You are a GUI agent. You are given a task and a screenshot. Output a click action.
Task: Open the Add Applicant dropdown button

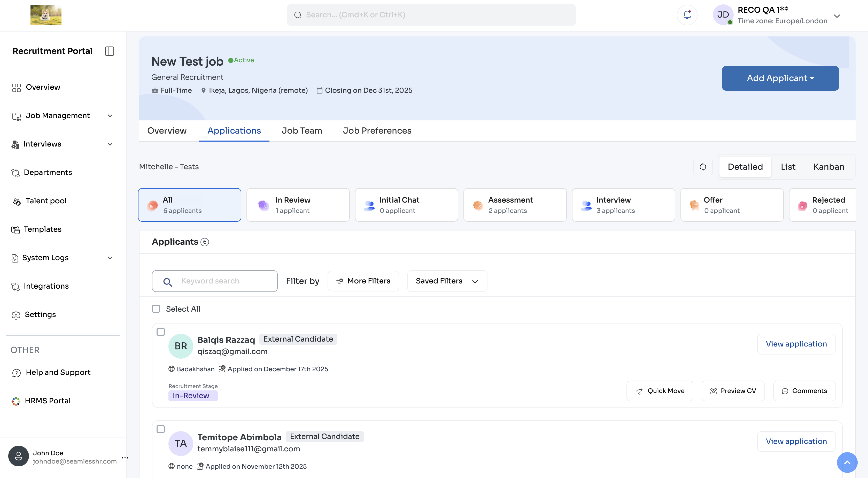point(780,78)
